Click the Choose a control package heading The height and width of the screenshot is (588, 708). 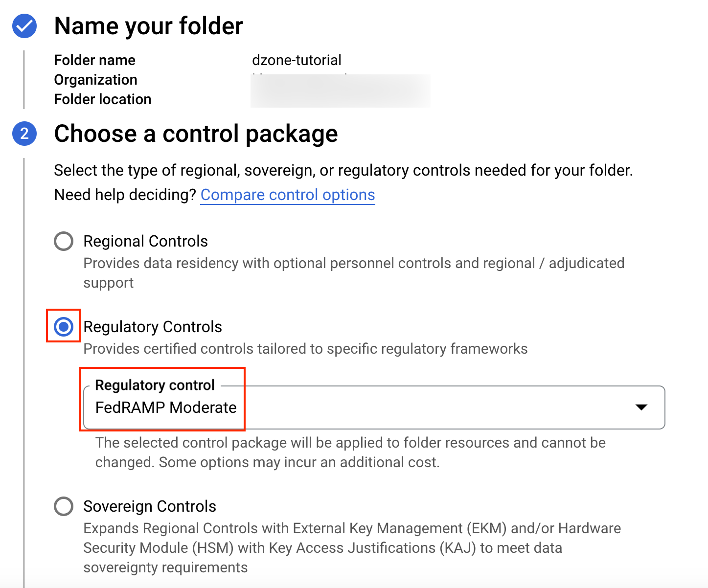(196, 134)
